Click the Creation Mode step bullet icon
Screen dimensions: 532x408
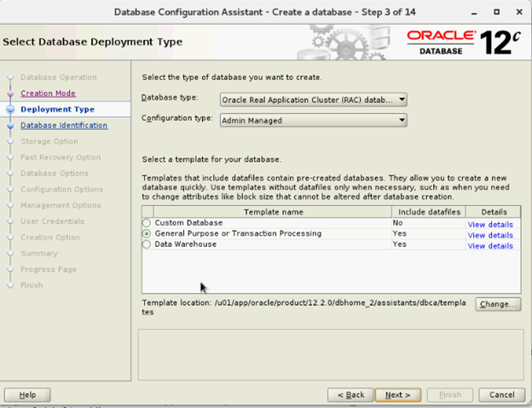[x=10, y=94]
